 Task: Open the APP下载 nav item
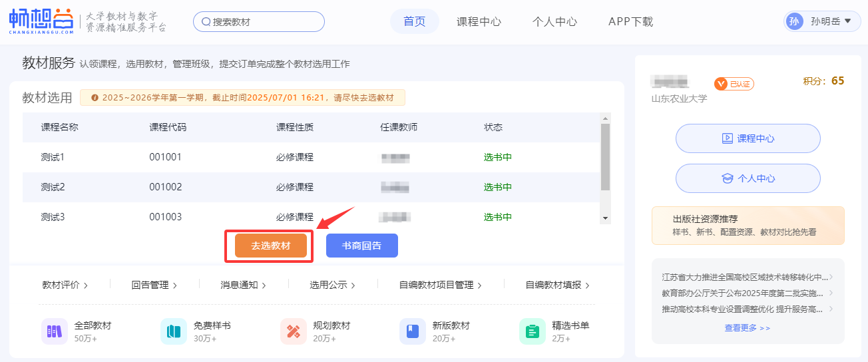[630, 21]
